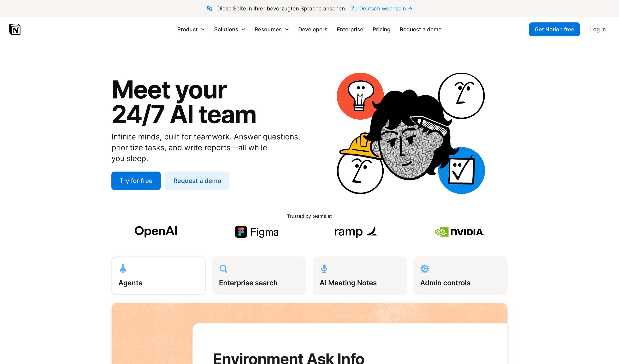Image resolution: width=619 pixels, height=364 pixels.
Task: Expand the Product dropdown chevron
Action: (x=203, y=29)
